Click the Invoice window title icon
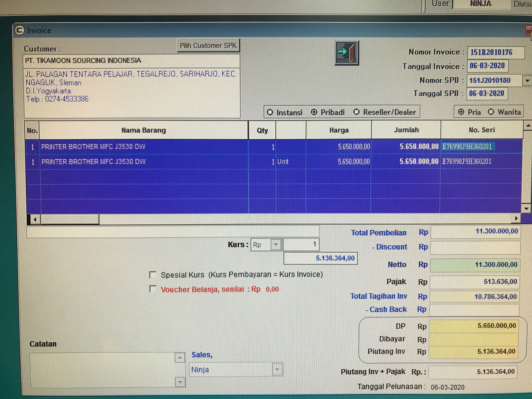The height and width of the screenshot is (399, 532). tap(20, 30)
